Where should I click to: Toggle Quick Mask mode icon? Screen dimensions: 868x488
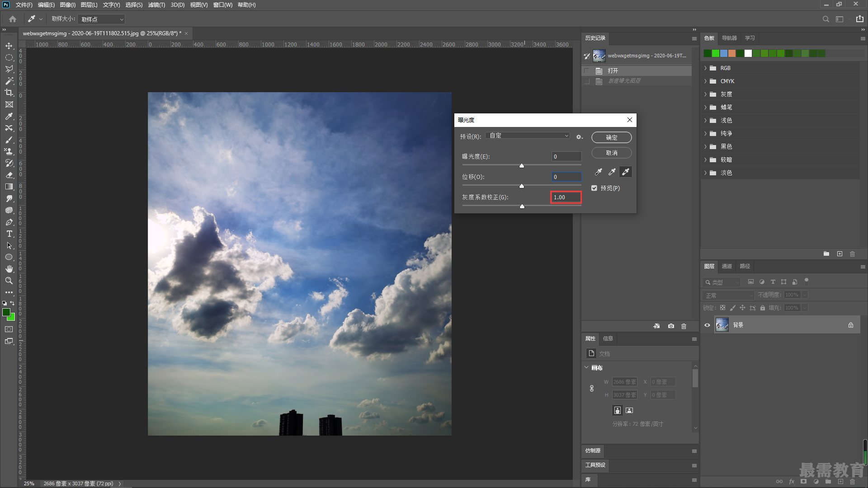tap(9, 329)
